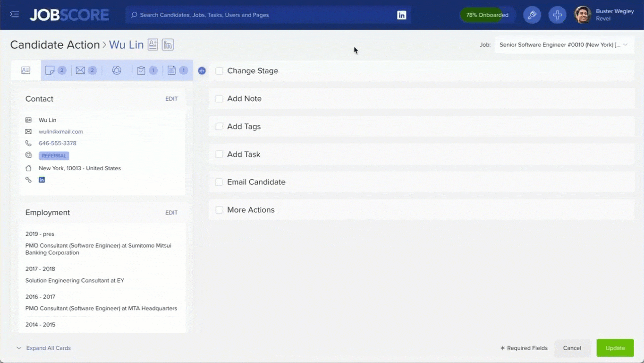
Task: Open the Job selection dropdown
Action: [564, 45]
